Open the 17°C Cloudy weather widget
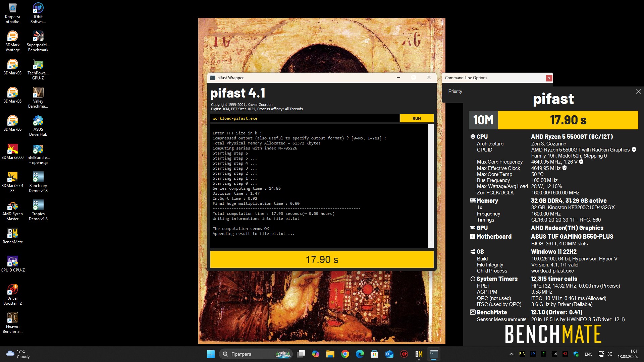The height and width of the screenshot is (362, 644). [x=18, y=354]
